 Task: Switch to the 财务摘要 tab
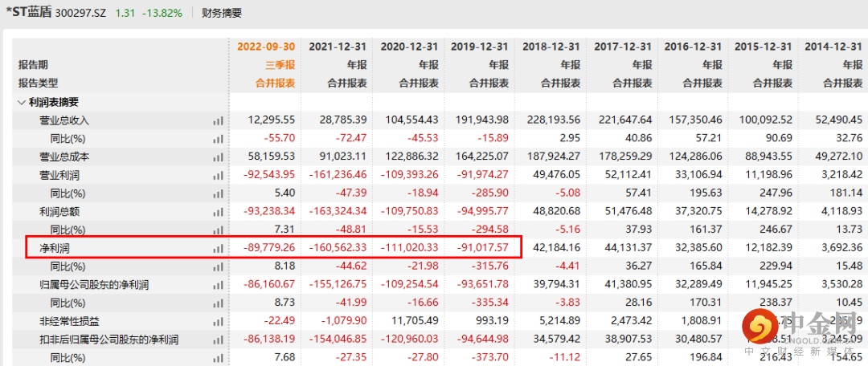tap(222, 13)
